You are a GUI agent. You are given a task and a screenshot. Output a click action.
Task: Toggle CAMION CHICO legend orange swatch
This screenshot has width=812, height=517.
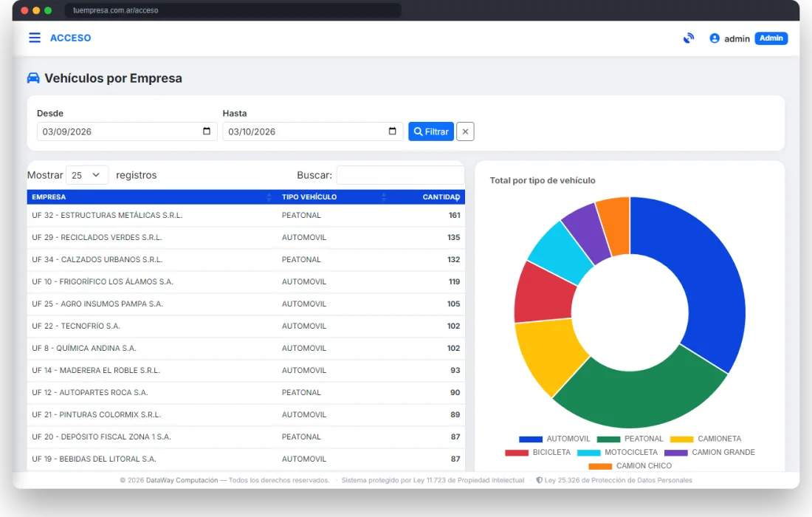point(600,466)
